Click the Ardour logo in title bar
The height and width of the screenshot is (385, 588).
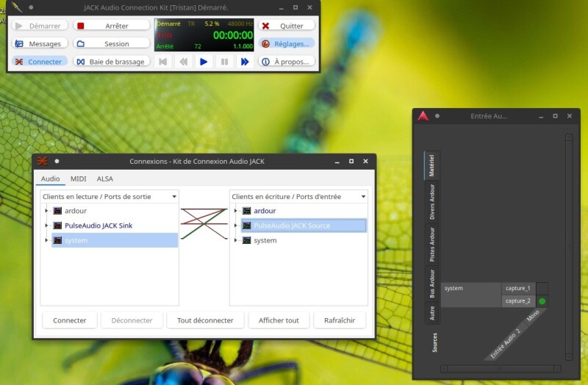423,116
